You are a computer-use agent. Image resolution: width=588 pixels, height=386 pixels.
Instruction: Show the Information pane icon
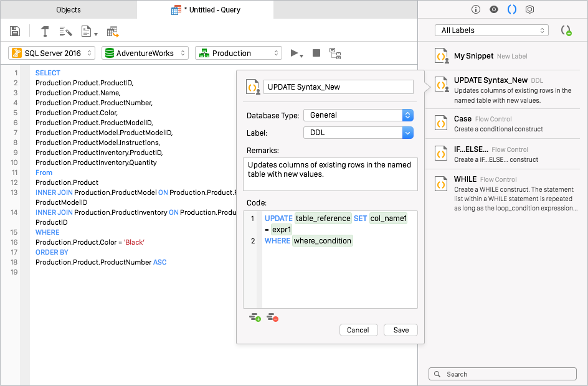coord(475,9)
